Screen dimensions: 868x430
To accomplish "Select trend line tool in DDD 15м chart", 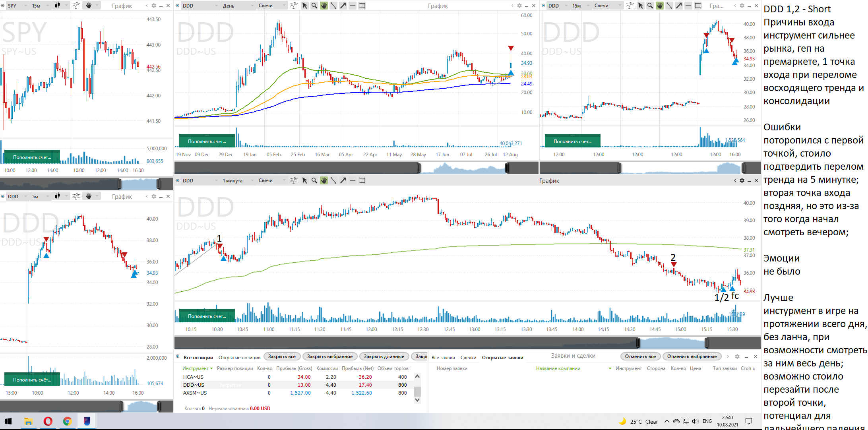I will [x=669, y=6].
